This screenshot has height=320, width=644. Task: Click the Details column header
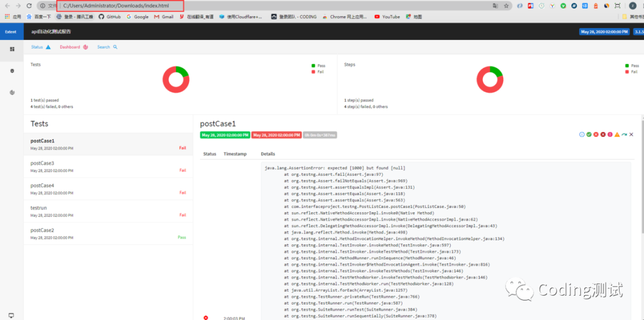point(268,154)
